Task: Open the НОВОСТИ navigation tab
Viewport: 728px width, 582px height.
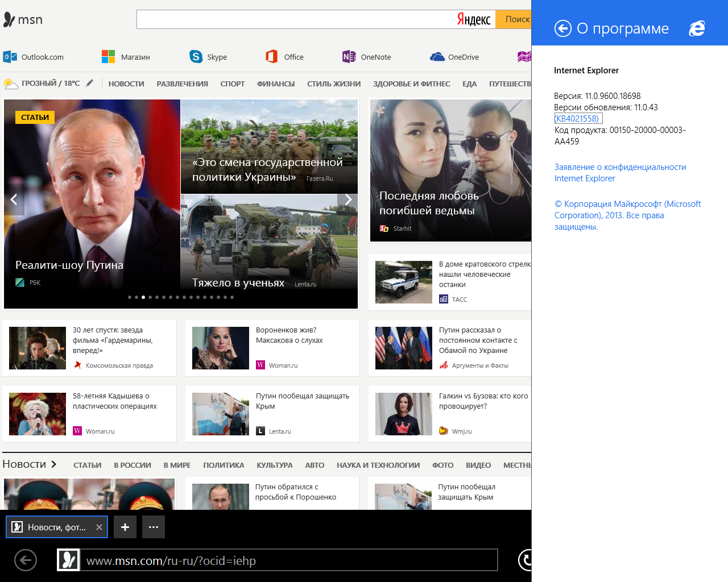Action: click(126, 84)
